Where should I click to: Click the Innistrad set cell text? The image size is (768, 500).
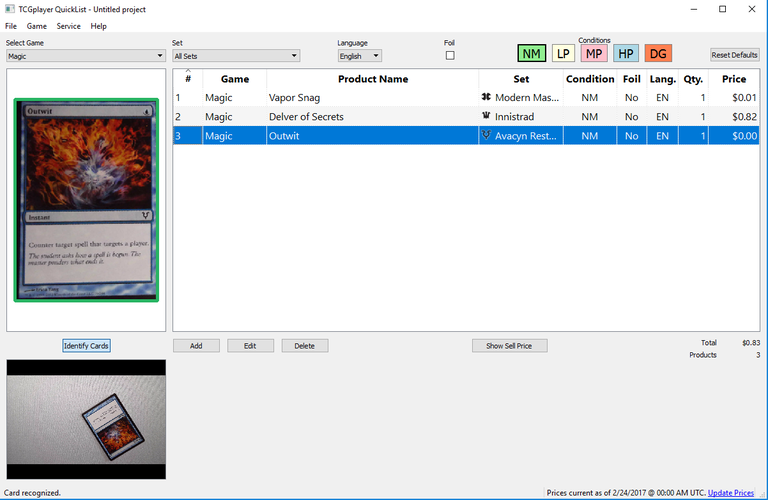[514, 117]
